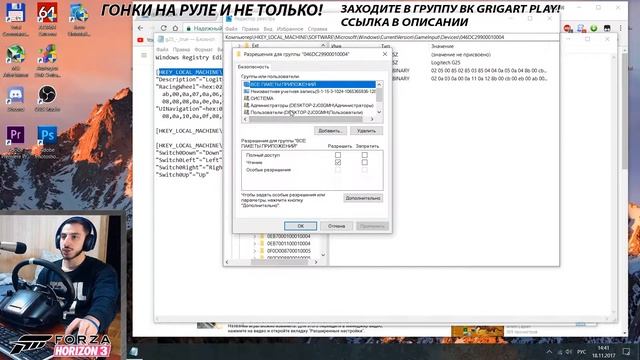Open Вид menu in Registry Editor
Viewport: 640px width, 360px height.
pyautogui.click(x=268, y=29)
